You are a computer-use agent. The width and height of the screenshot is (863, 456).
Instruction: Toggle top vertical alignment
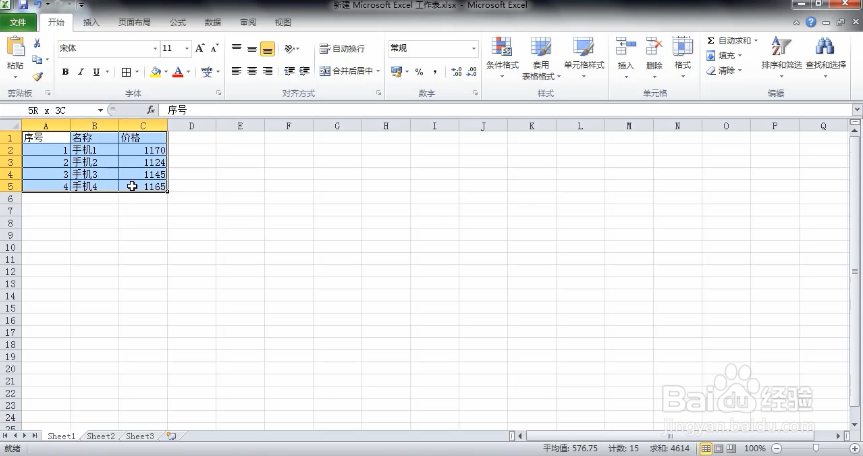[237, 48]
